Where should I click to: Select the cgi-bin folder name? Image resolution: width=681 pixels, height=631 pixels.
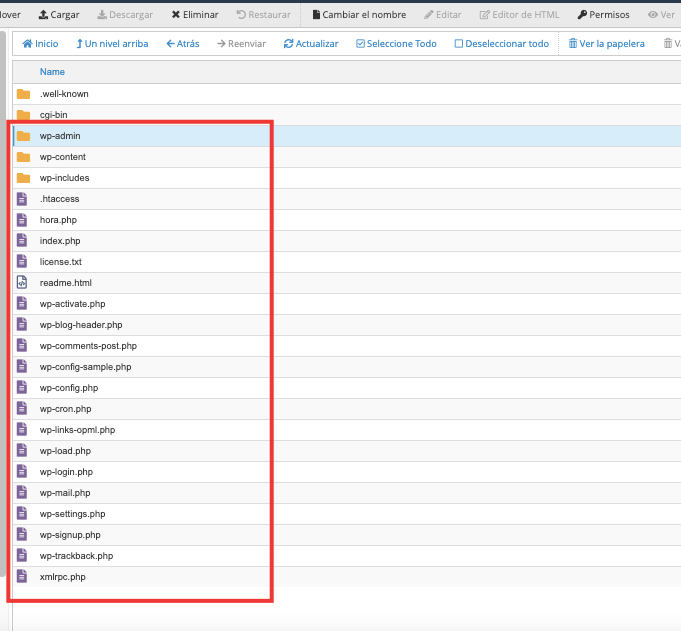pyautogui.click(x=53, y=115)
